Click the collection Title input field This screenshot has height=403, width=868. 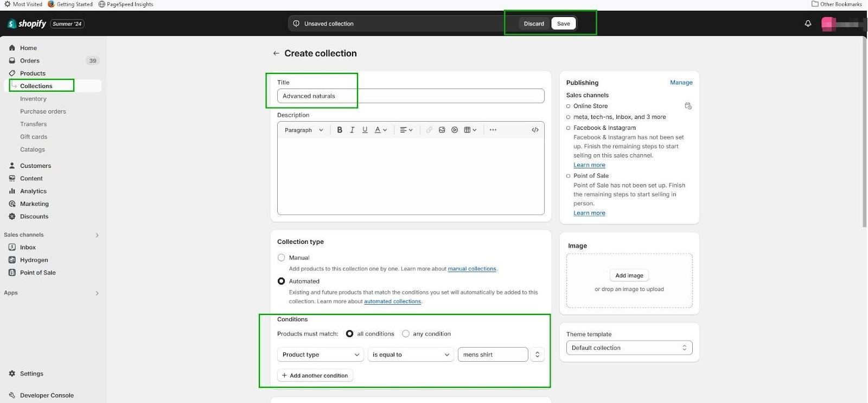coord(410,96)
